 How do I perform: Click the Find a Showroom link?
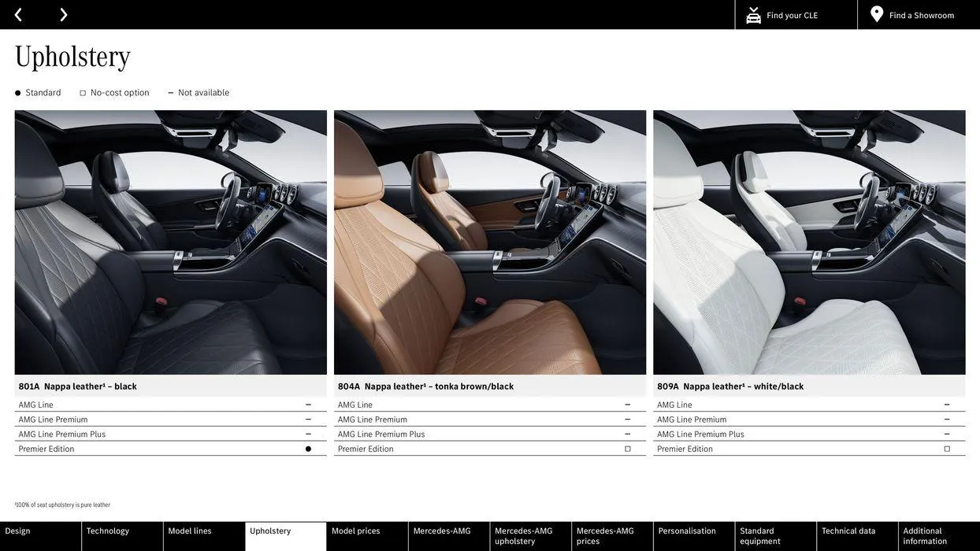[x=922, y=15]
